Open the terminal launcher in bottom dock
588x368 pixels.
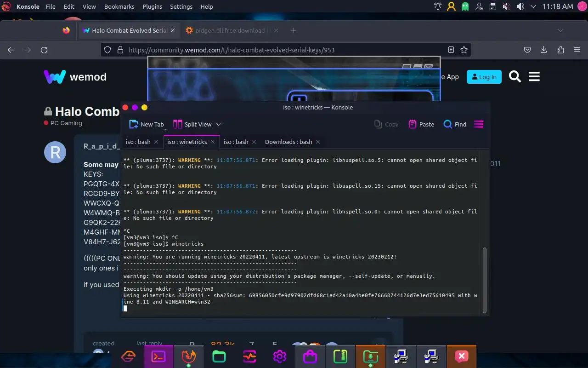[x=158, y=356]
